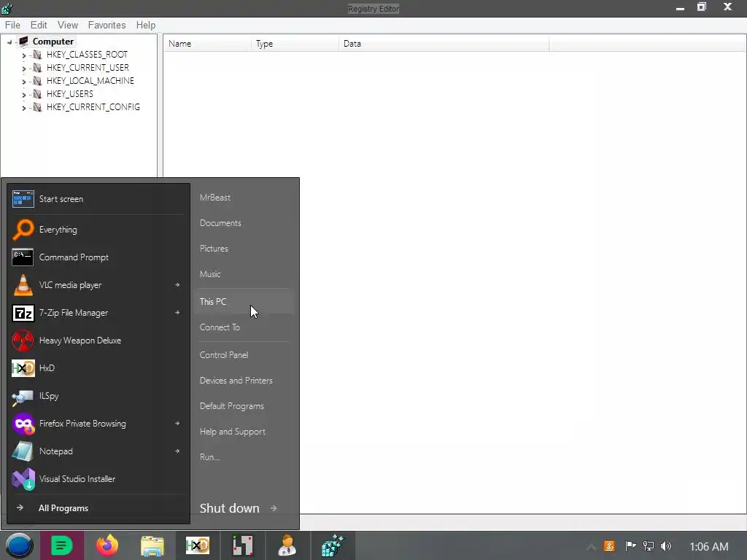Switch to Registry Editor taskbar icon

coord(333,545)
